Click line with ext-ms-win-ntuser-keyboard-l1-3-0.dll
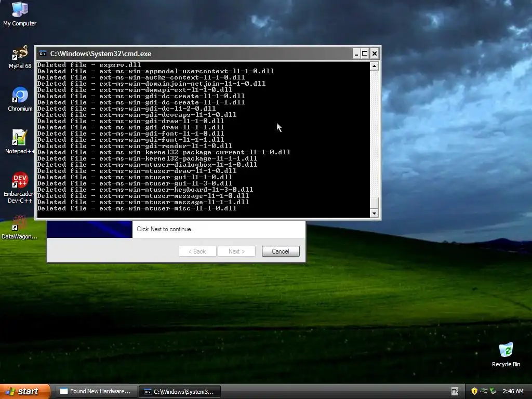 tap(145, 190)
